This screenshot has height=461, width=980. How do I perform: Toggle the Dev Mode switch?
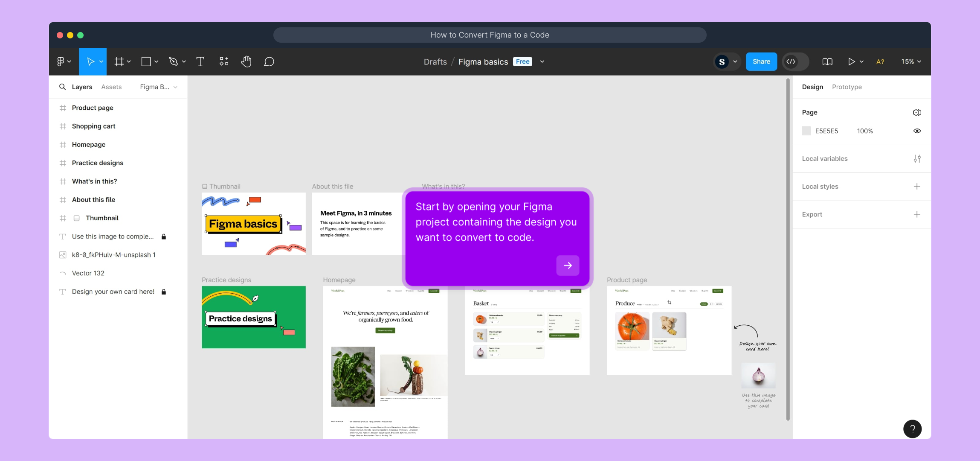(x=796, y=61)
